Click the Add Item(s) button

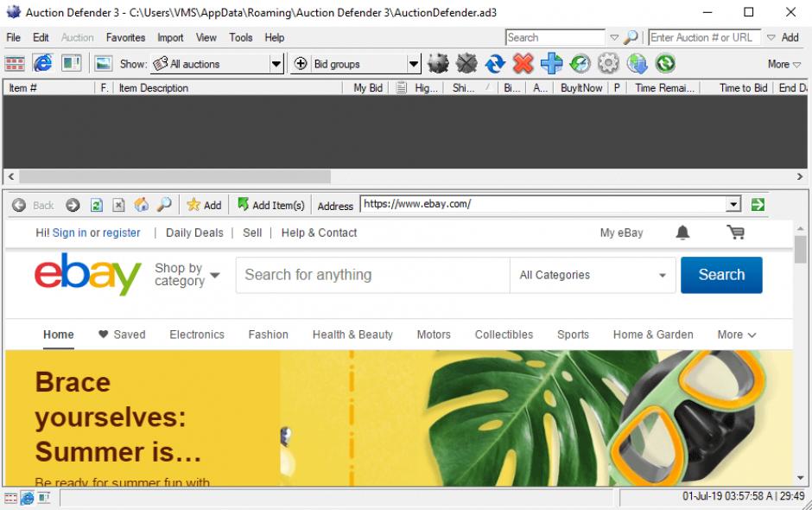271,205
